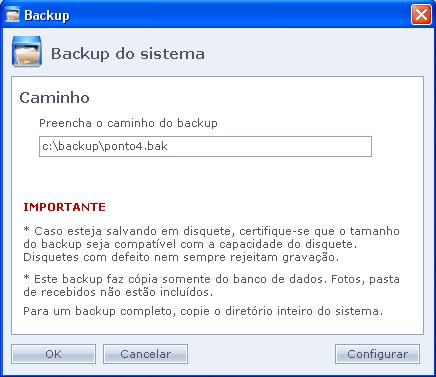Place cursor after ponto4.bak text
Viewport: 436px width, 377px height.
(169, 146)
